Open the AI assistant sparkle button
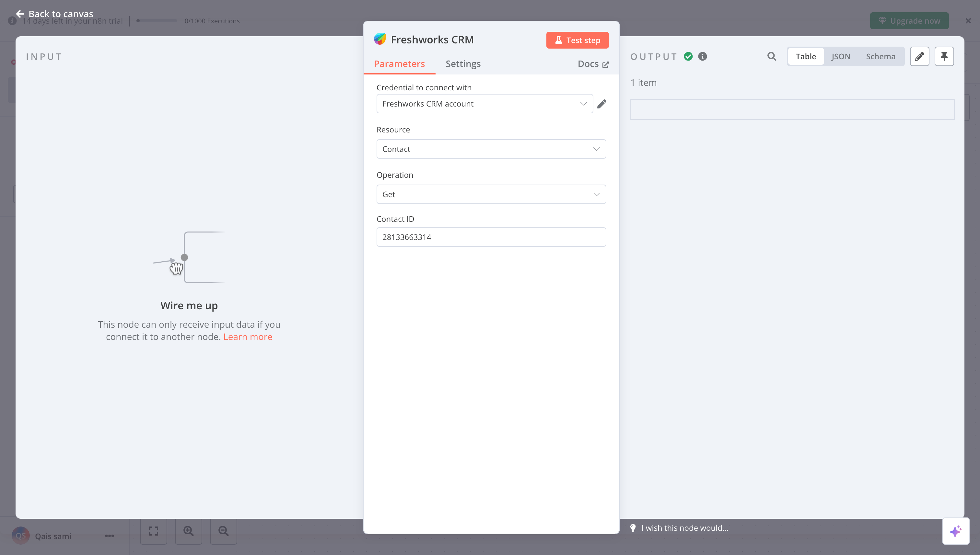Viewport: 980px width, 555px height. [955, 531]
